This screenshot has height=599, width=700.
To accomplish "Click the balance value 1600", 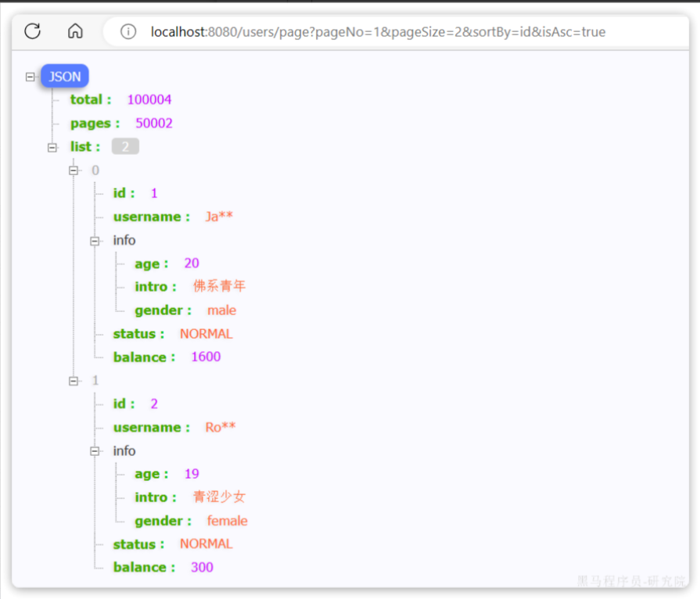I will pyautogui.click(x=206, y=357).
